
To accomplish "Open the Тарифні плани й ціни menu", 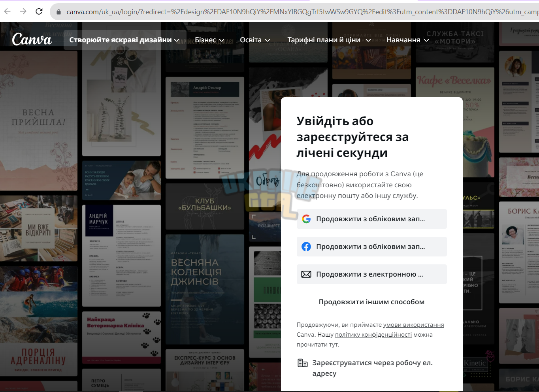I will 329,40.
